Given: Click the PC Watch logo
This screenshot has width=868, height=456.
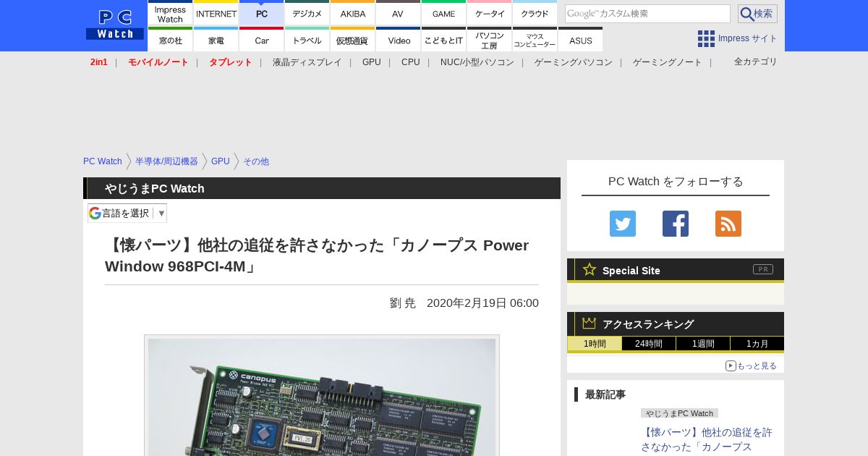Looking at the screenshot, I should pos(115,25).
